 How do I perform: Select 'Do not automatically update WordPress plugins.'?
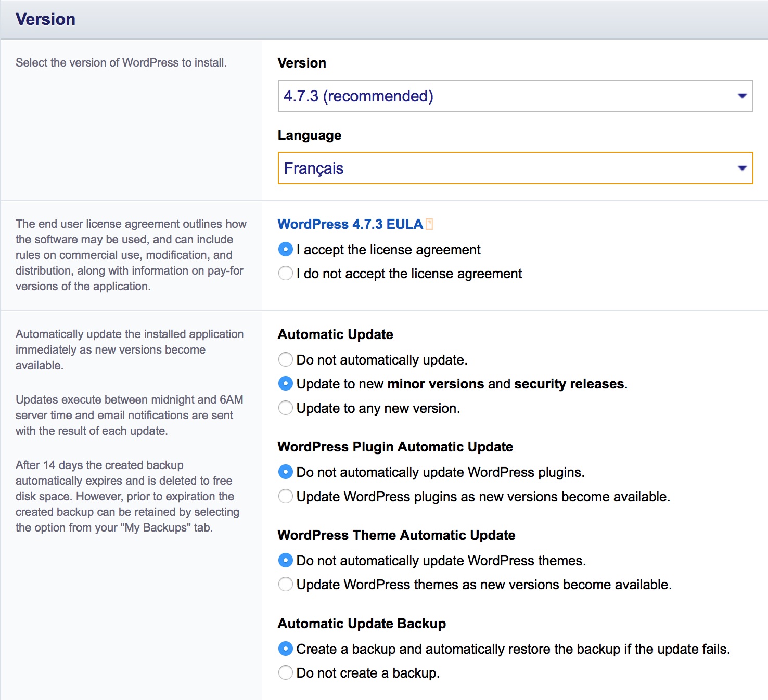tap(286, 472)
